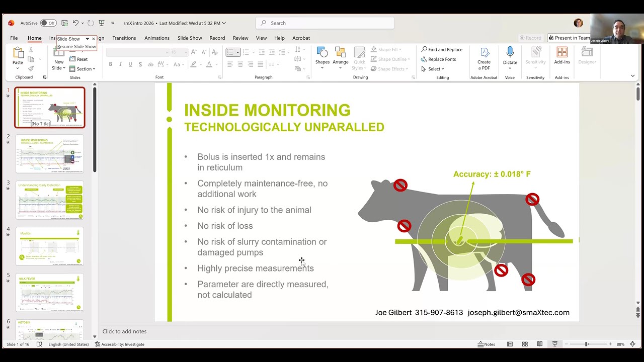Click the Undo arrow icon
Image resolution: width=644 pixels, height=362 pixels.
point(75,23)
